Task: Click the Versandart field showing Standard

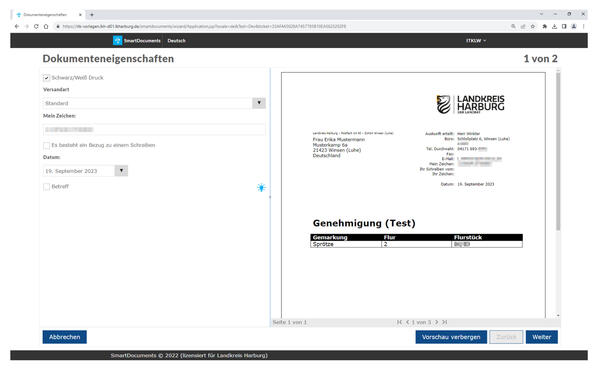Action: pyautogui.click(x=148, y=103)
